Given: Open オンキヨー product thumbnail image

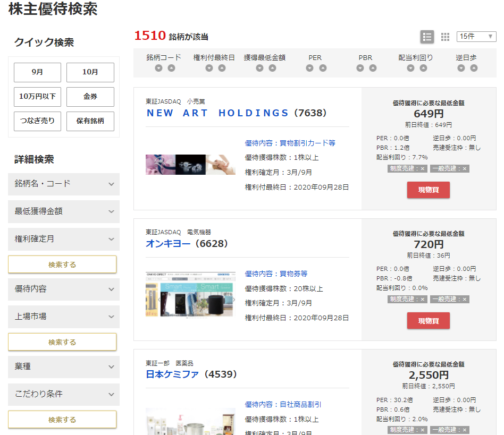Looking at the screenshot, I should pyautogui.click(x=190, y=294).
